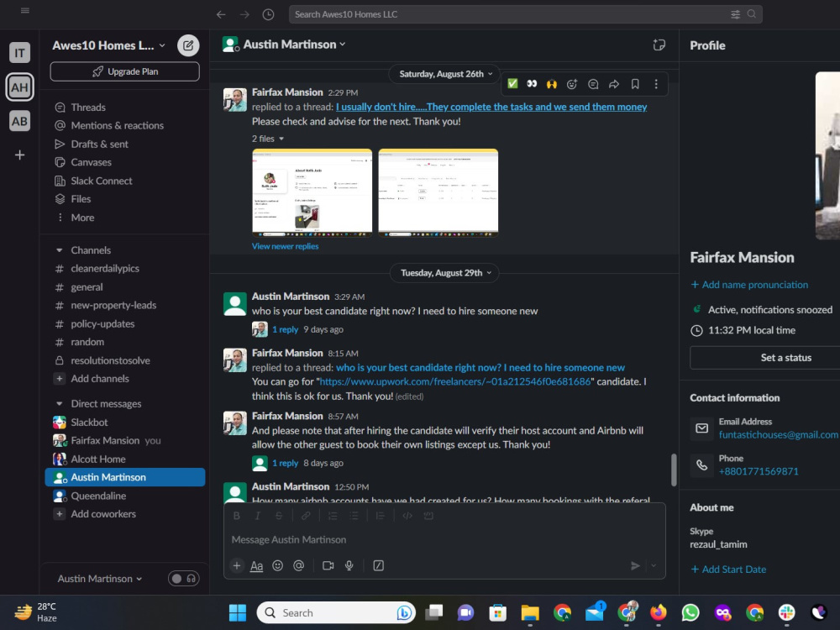Screen dimensions: 840x630
Task: React with eyes emoji
Action: click(x=532, y=83)
